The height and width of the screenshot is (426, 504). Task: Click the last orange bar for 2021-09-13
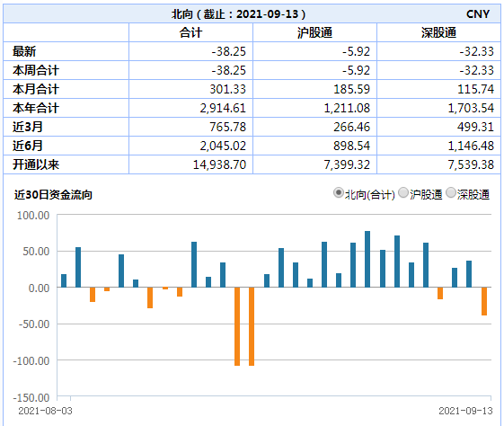(484, 301)
